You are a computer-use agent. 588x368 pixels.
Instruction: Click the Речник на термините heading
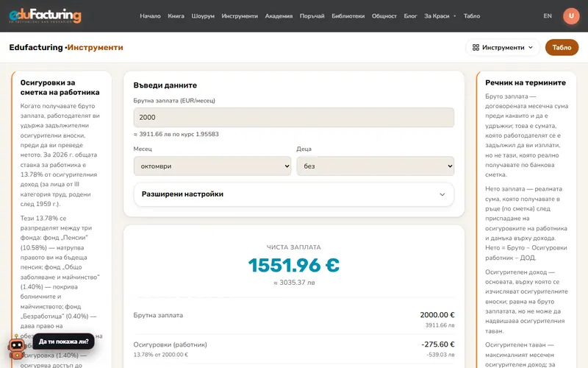[x=526, y=82]
